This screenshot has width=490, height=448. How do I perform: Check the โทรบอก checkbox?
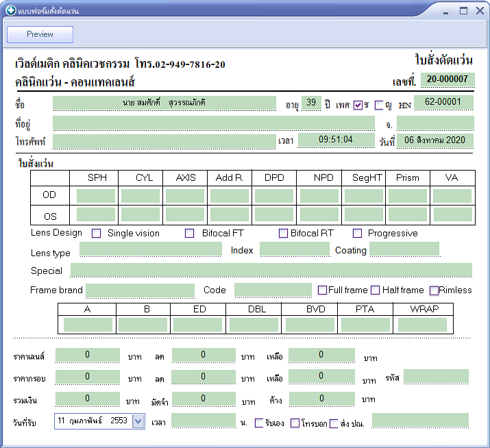[x=295, y=423]
